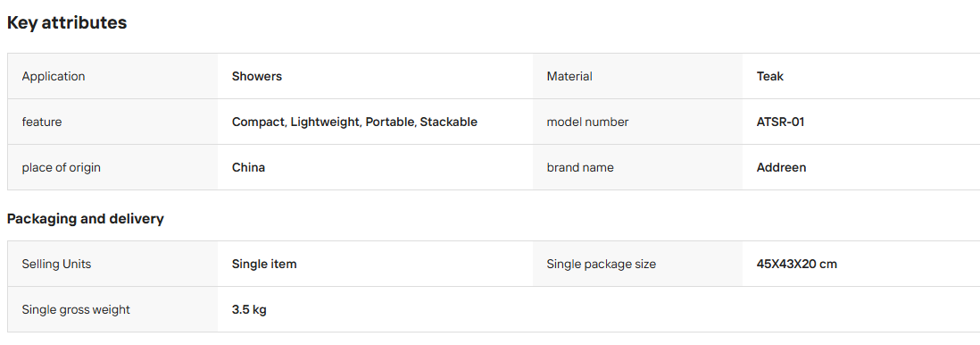Select the Single gross weight label

(x=76, y=310)
